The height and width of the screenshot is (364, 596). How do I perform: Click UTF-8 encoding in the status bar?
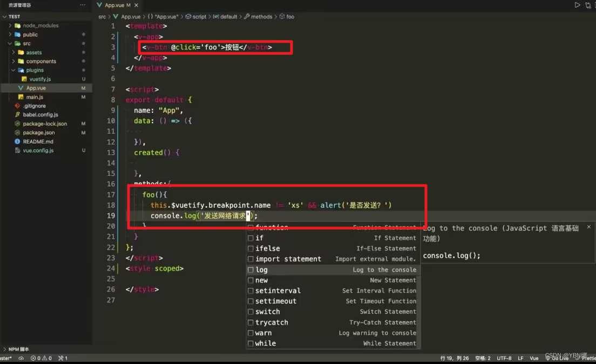(x=504, y=358)
